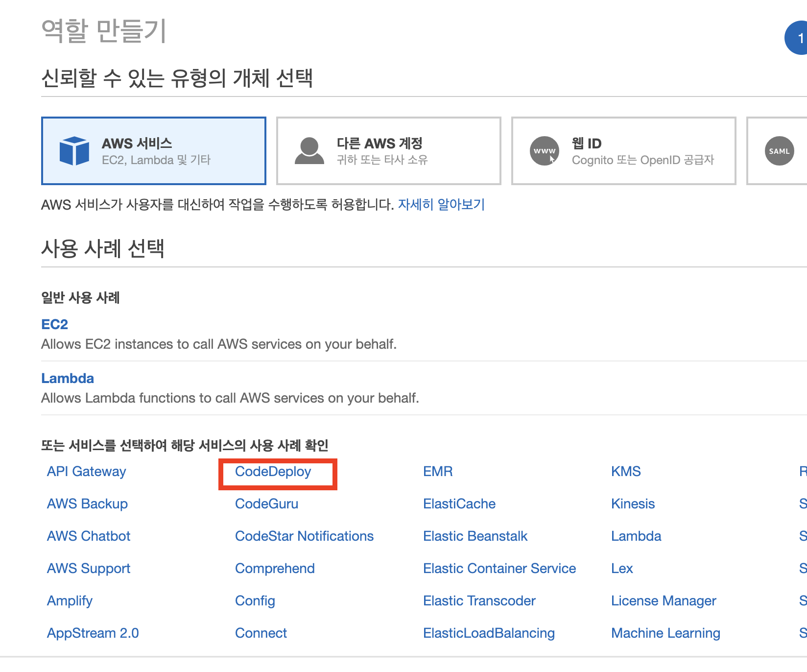Select the AWS 서비스 cube icon
The image size is (807, 672).
click(x=74, y=151)
